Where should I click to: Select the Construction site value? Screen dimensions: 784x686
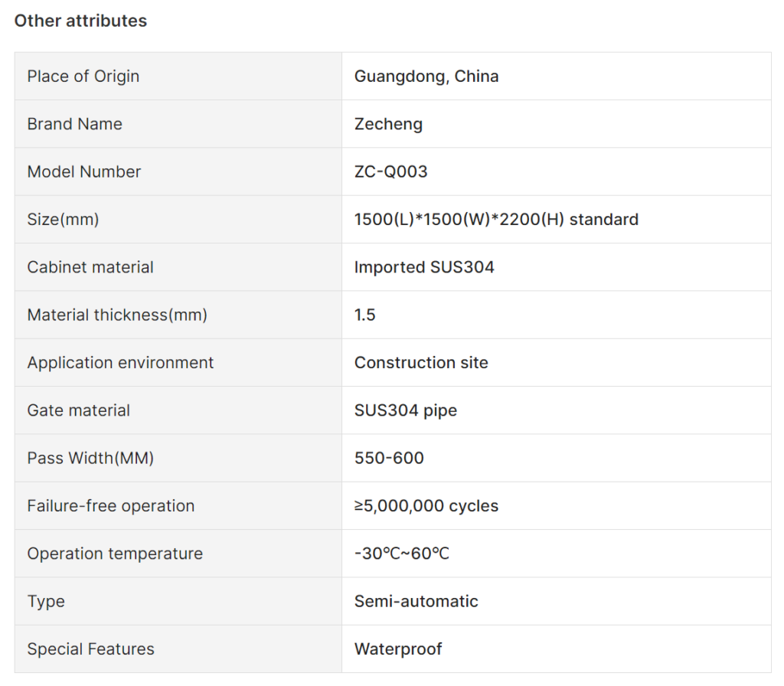coord(421,363)
